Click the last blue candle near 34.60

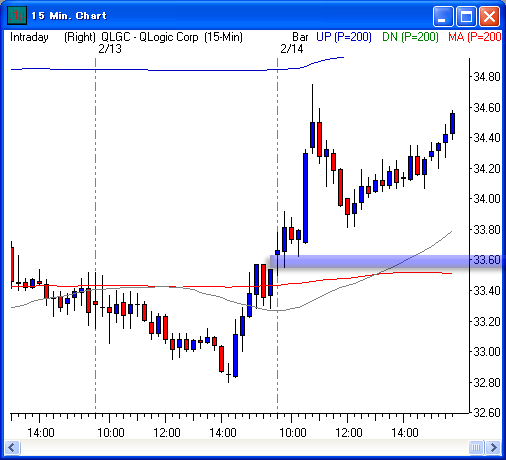coord(452,123)
